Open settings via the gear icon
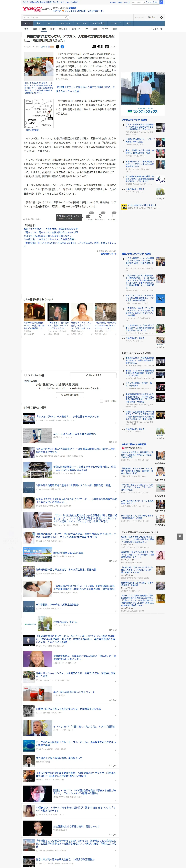 [x=161, y=17]
